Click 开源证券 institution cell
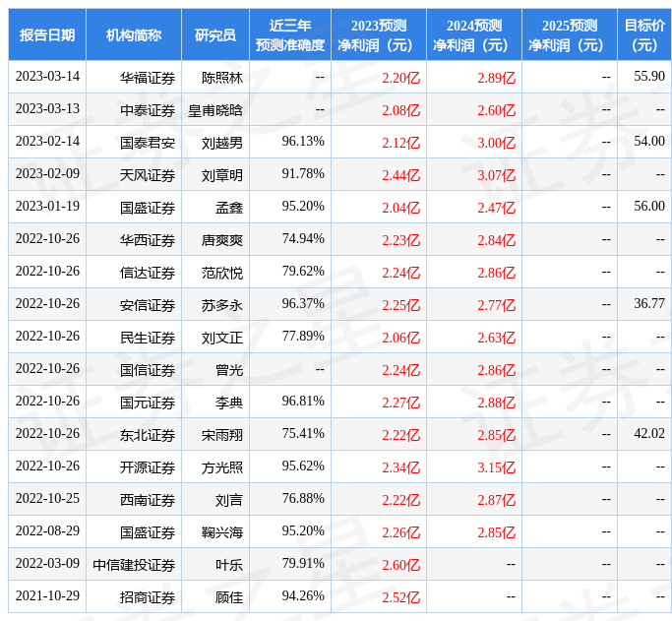This screenshot has height=621, width=672. (x=148, y=468)
